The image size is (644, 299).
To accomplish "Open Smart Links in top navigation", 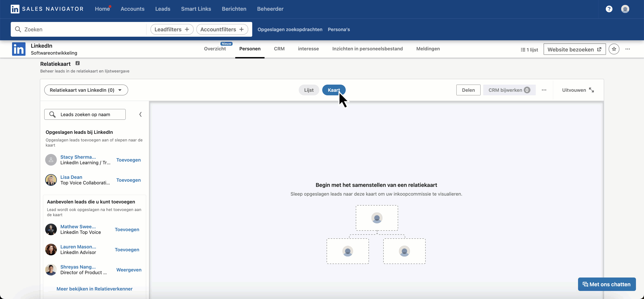I will [196, 9].
